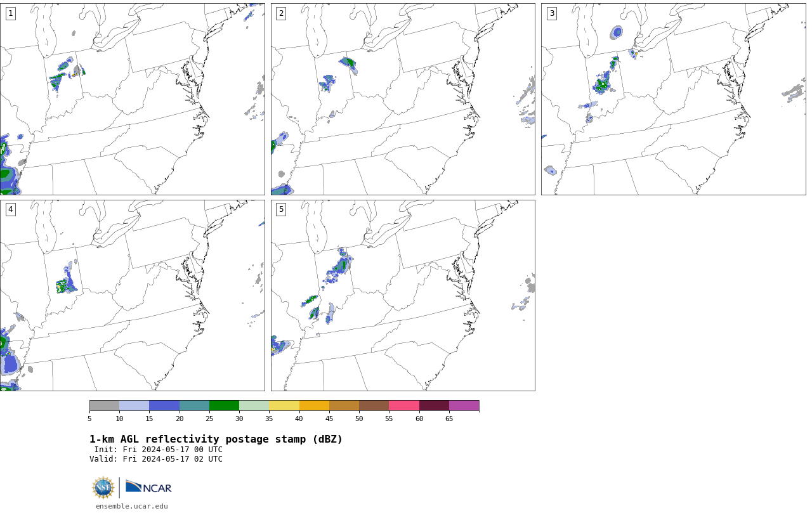Click the 65 tick label on colorbar
The image size is (812, 513).
click(449, 419)
